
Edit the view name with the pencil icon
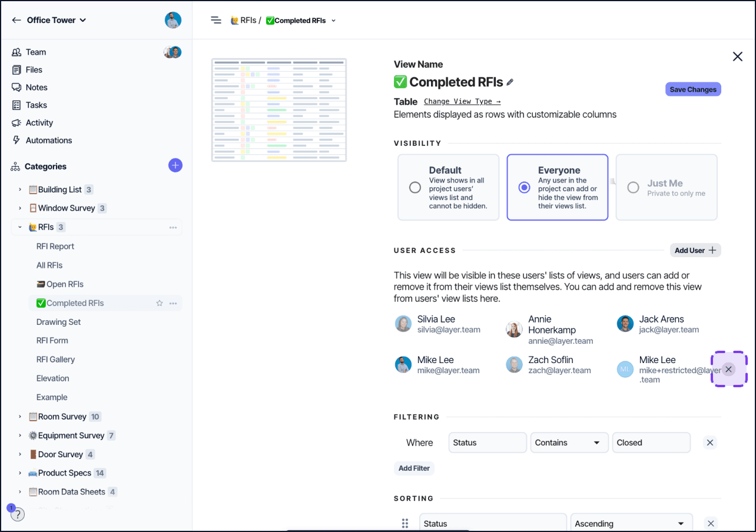pyautogui.click(x=510, y=82)
